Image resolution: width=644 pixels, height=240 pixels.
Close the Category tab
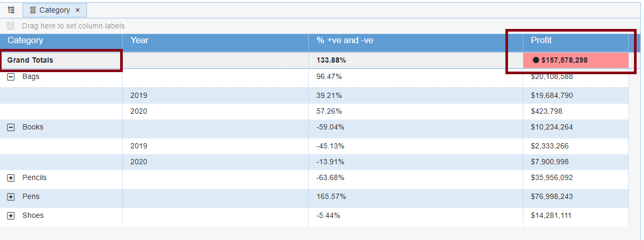coord(77,10)
